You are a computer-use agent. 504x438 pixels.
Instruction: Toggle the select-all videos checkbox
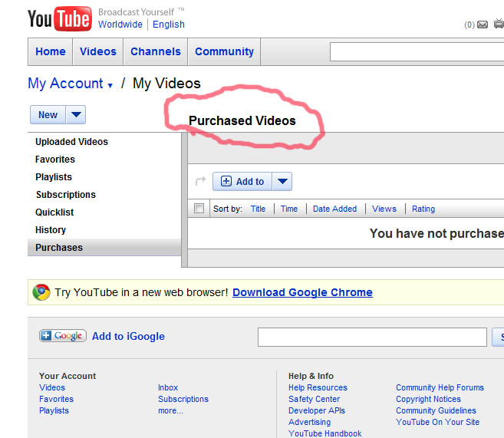(199, 208)
